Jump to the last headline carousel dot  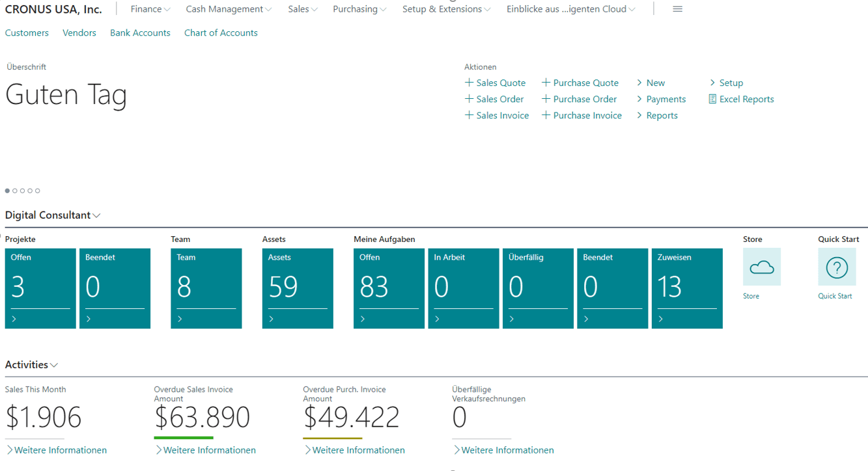coord(38,191)
